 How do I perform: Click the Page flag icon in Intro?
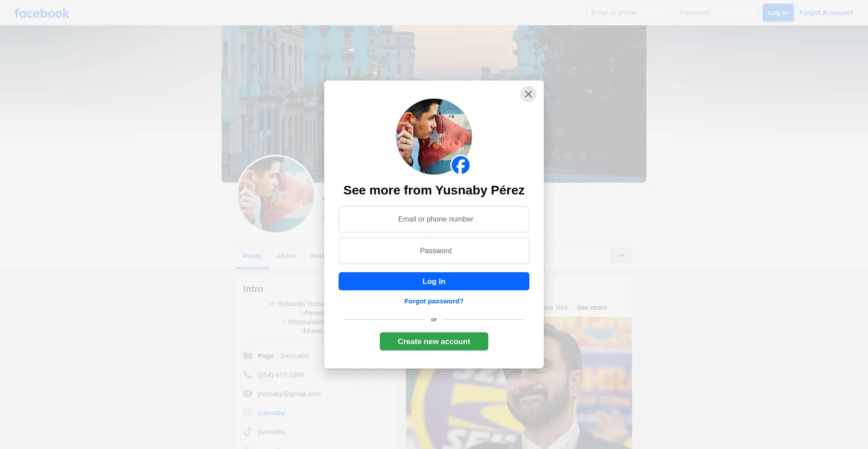(x=248, y=355)
